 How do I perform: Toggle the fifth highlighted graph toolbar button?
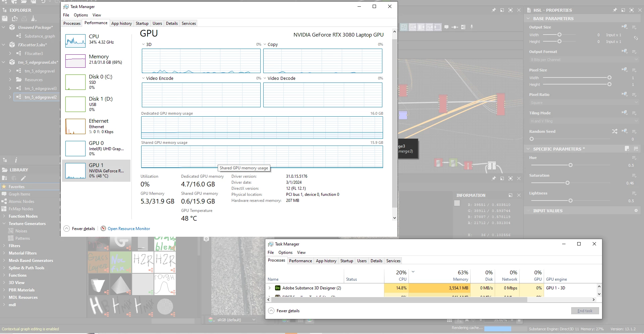(438, 27)
